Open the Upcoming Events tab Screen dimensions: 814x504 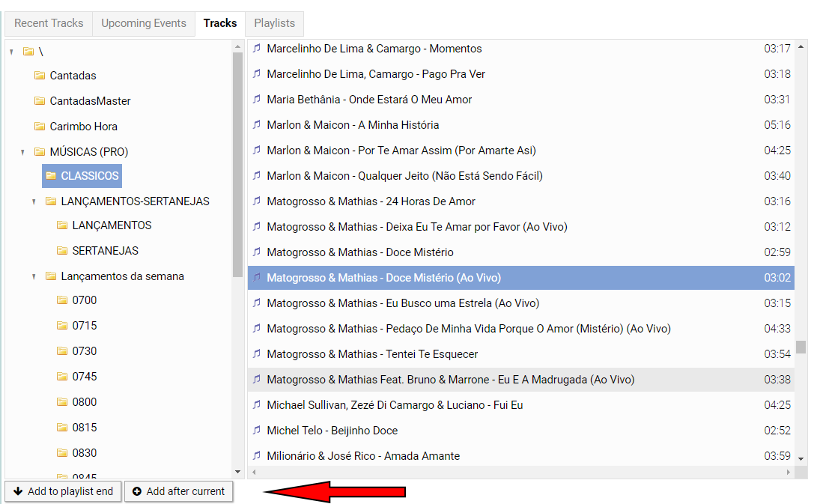144,23
